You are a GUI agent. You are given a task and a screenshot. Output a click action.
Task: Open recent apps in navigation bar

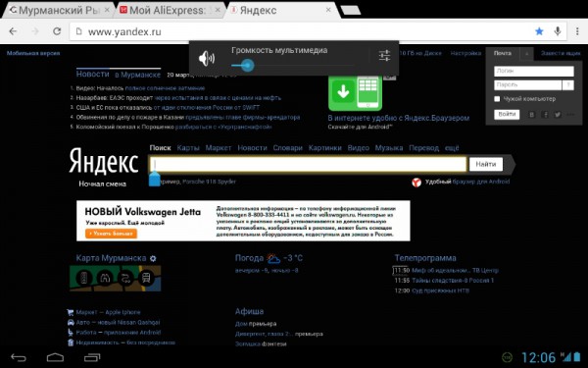click(92, 357)
